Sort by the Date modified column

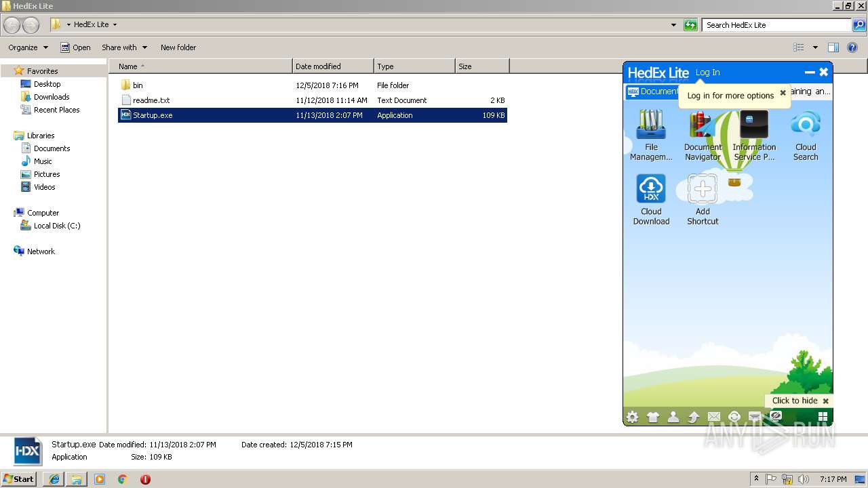click(x=333, y=66)
